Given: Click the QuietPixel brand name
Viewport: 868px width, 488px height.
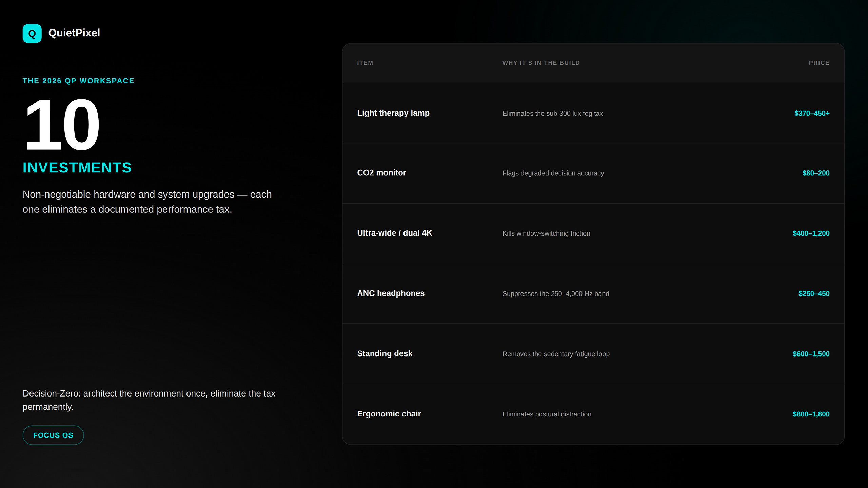Looking at the screenshot, I should click(x=74, y=33).
